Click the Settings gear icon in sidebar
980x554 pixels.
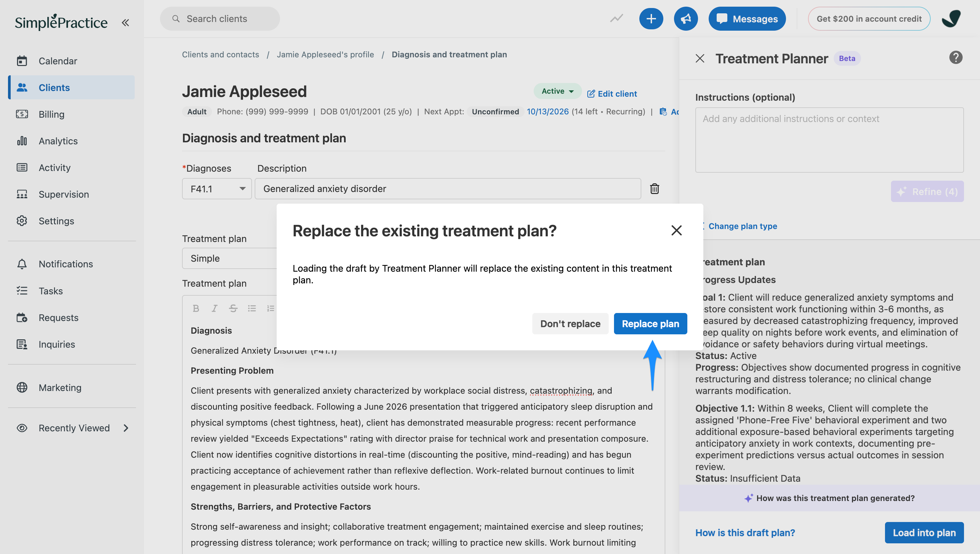point(22,221)
